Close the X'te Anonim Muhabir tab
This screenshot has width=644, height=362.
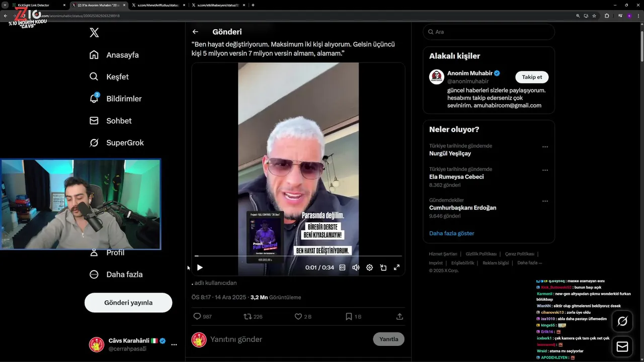click(x=124, y=5)
